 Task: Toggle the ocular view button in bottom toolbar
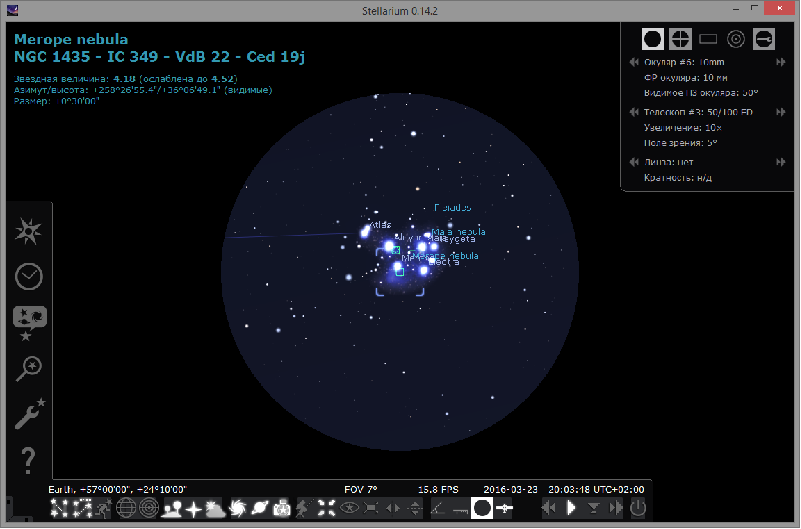click(482, 508)
